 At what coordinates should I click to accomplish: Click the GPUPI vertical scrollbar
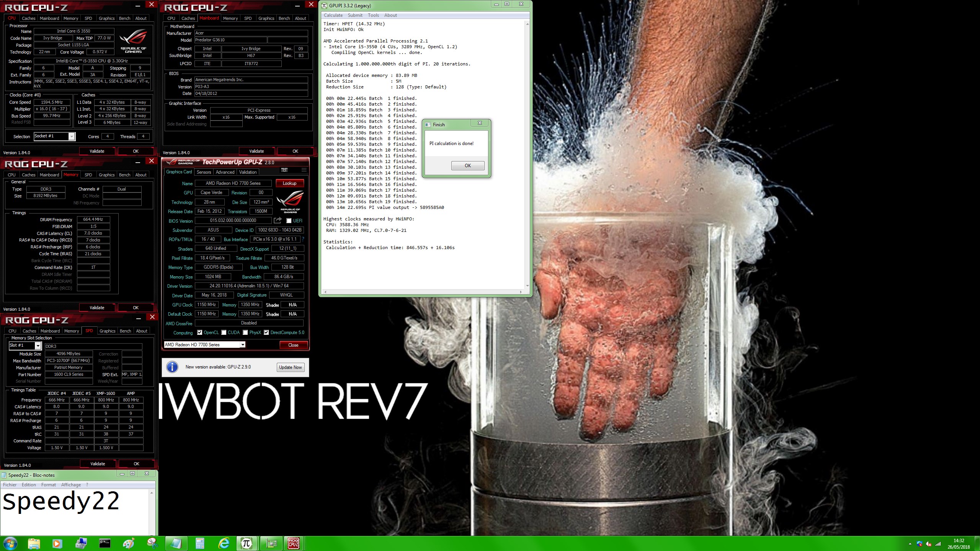pyautogui.click(x=527, y=155)
